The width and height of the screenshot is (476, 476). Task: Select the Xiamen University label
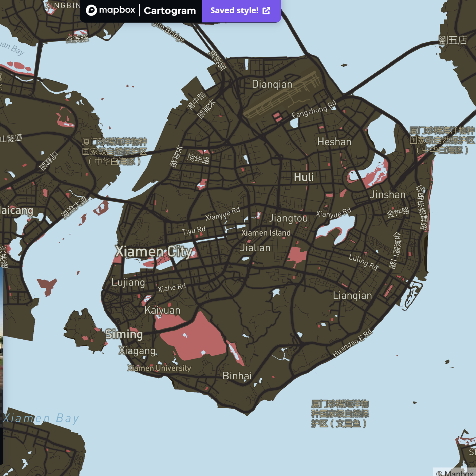[x=159, y=368]
